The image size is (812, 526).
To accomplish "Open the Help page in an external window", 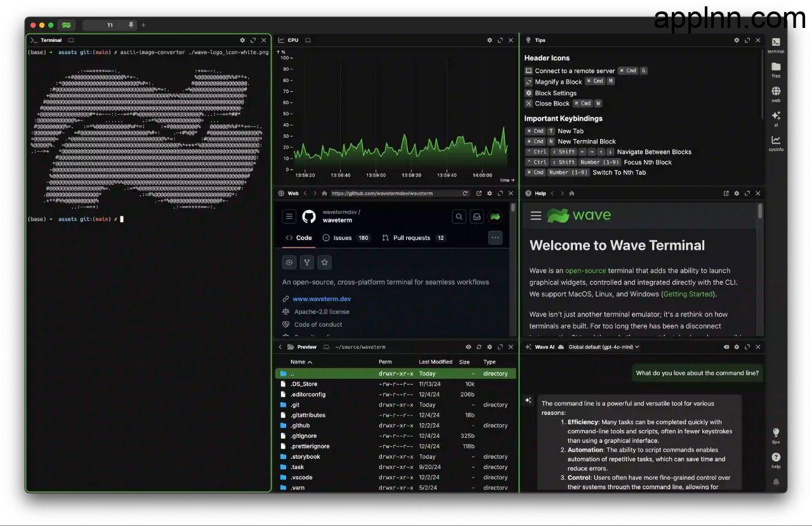I will (x=726, y=194).
